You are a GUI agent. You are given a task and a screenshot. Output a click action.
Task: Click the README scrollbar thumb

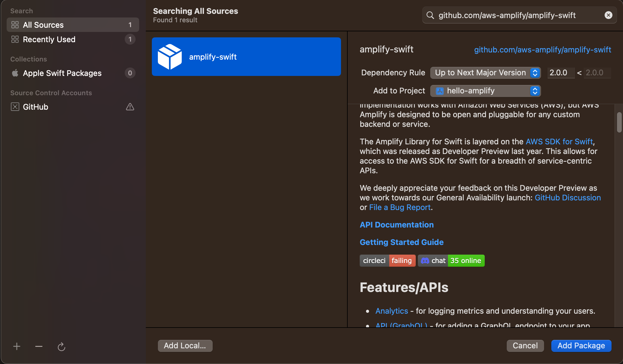tap(619, 122)
